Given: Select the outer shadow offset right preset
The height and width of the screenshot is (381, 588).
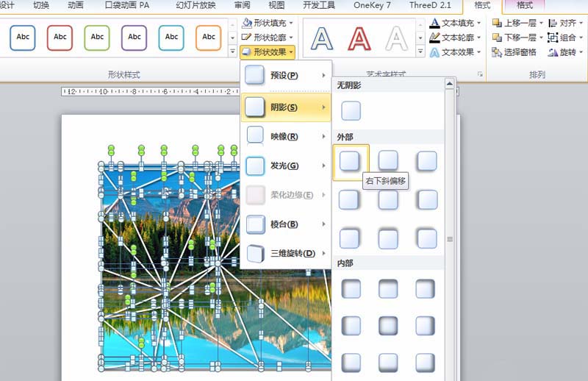Looking at the screenshot, I should coord(350,200).
